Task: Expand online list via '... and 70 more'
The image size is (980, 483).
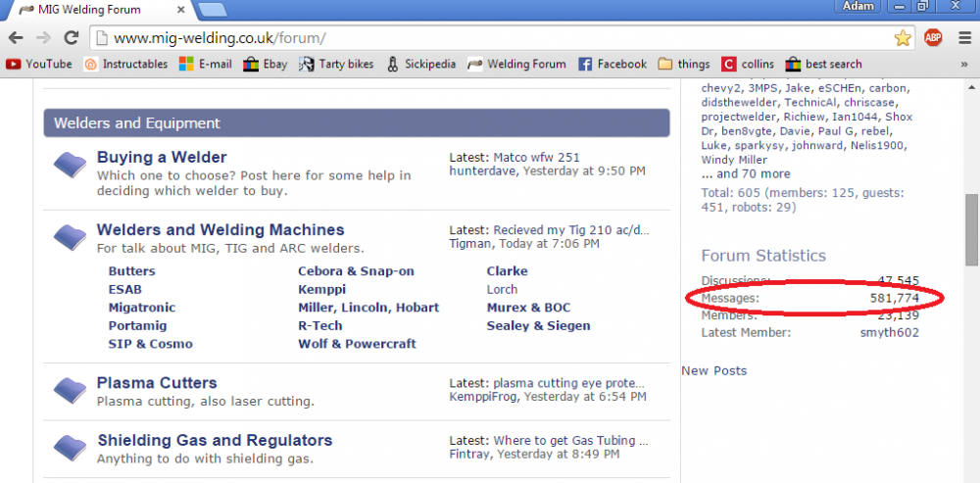Action: pos(746,173)
